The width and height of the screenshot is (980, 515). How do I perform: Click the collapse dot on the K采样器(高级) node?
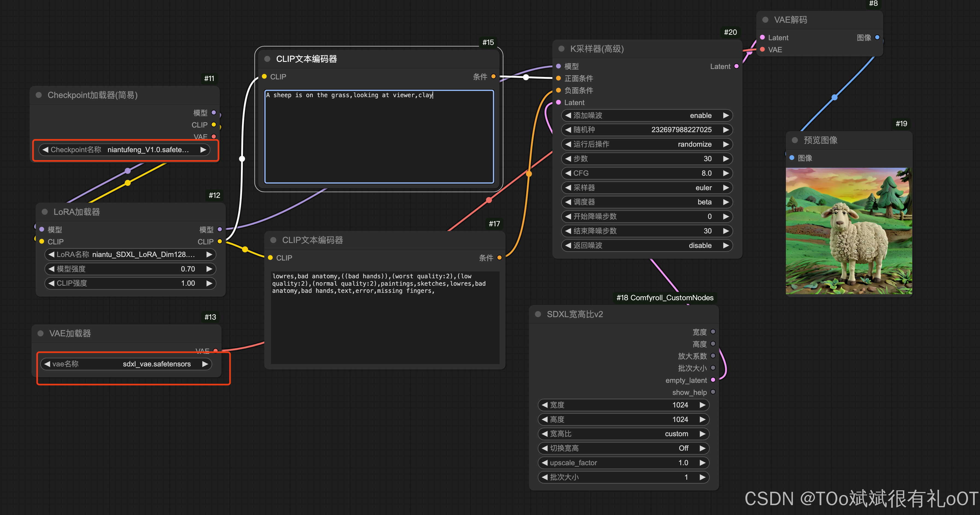(561, 49)
